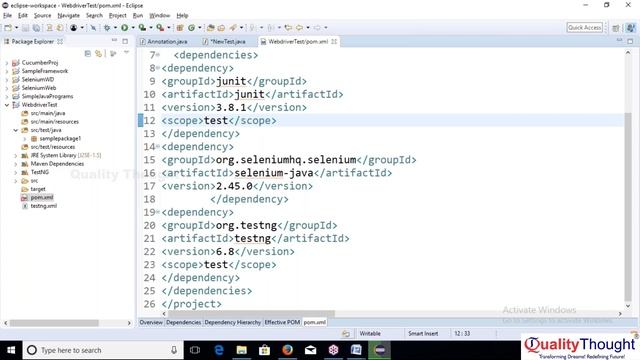Switch to Annotation.java editor tab
Viewport: 640px width, 360px height.
pyautogui.click(x=164, y=42)
